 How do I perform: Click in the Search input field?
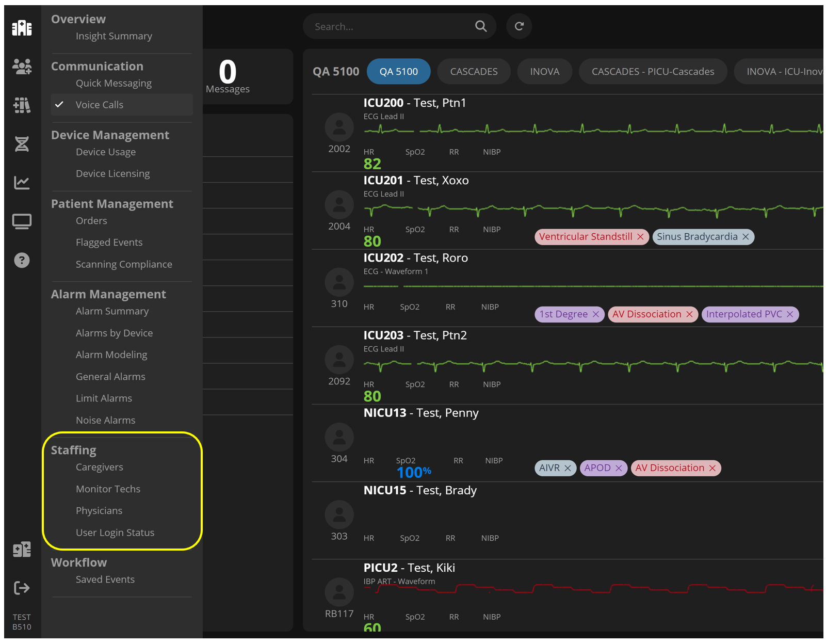[387, 26]
